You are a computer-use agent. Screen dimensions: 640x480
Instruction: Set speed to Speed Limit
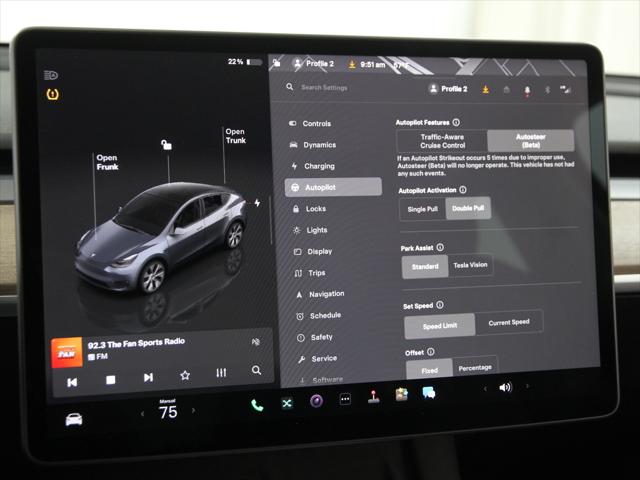coord(440,326)
